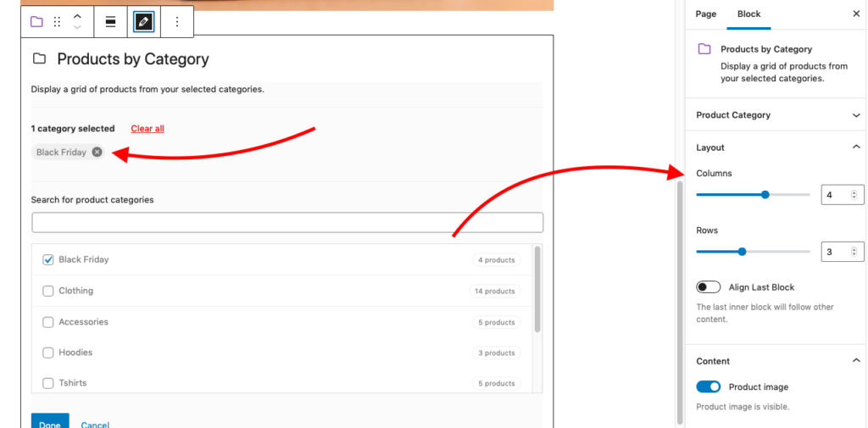Click the Search for product categories field

click(x=287, y=223)
